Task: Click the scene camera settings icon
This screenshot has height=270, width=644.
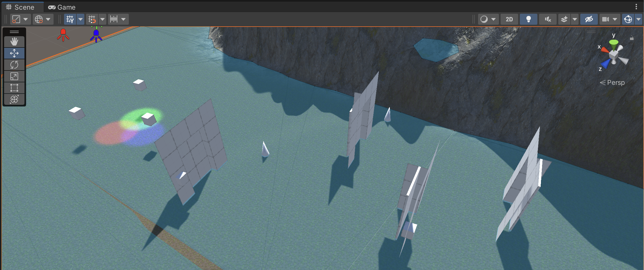Action: (606, 19)
